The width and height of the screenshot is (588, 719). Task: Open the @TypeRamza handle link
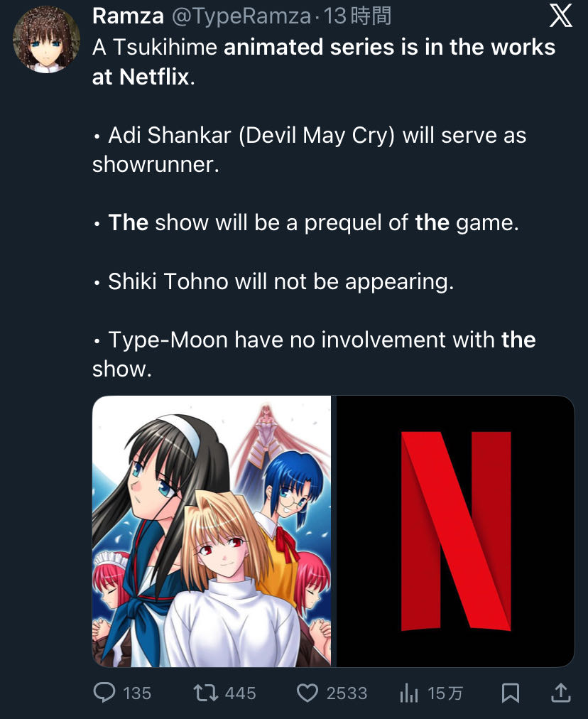click(241, 16)
